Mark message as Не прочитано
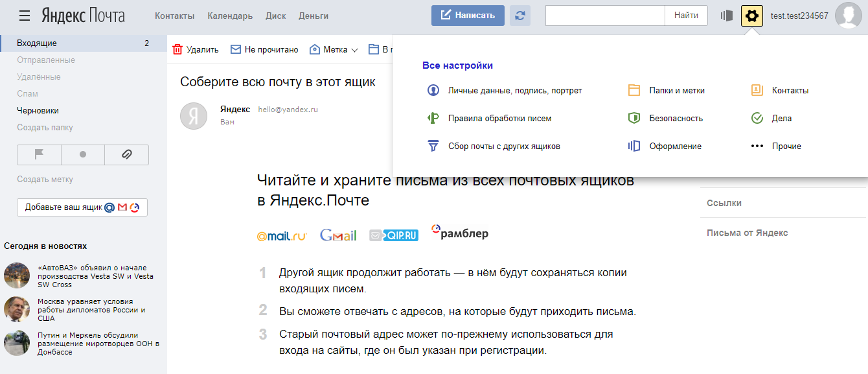This screenshot has height=374, width=868. pos(264,49)
